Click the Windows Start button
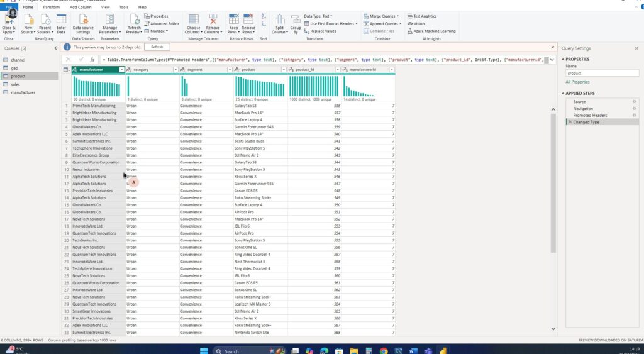Image resolution: width=644 pixels, height=354 pixels. click(x=204, y=350)
